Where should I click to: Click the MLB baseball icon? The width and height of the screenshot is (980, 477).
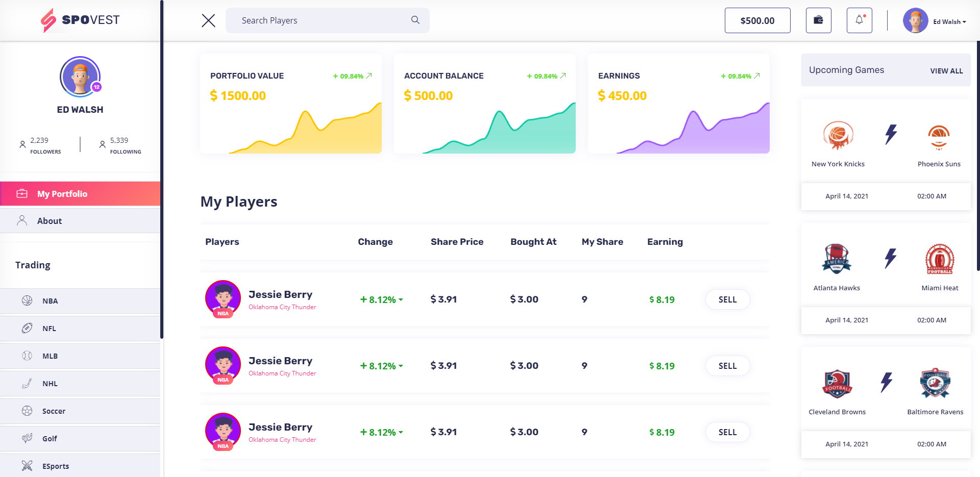point(27,356)
